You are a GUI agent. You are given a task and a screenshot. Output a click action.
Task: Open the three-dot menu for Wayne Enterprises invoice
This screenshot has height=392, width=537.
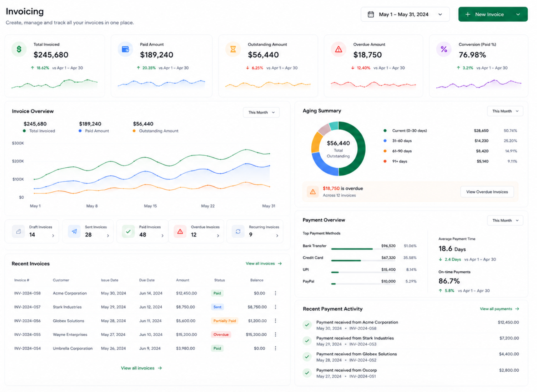pyautogui.click(x=275, y=334)
